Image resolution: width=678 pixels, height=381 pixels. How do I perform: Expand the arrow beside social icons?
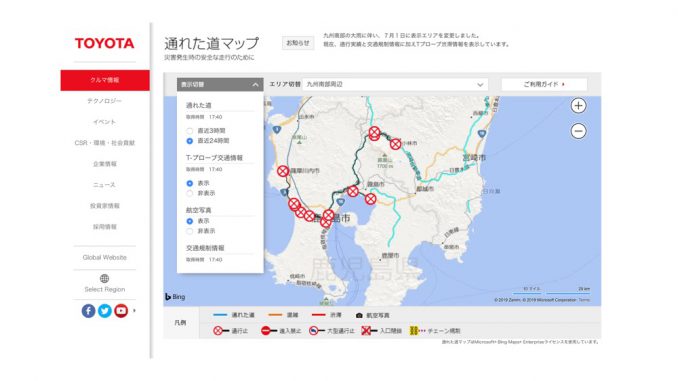pyautogui.click(x=134, y=311)
